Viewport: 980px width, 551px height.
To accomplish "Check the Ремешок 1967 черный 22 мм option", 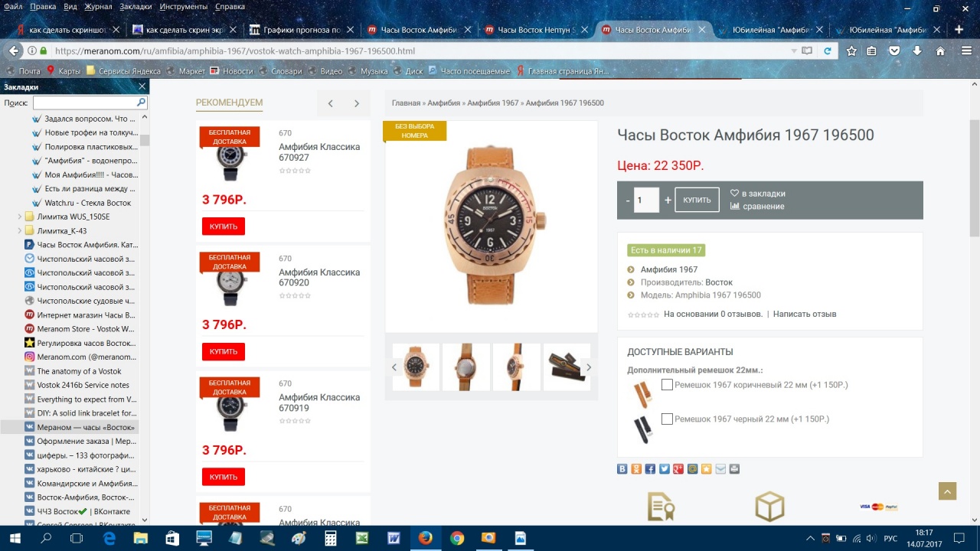I will pyautogui.click(x=667, y=419).
